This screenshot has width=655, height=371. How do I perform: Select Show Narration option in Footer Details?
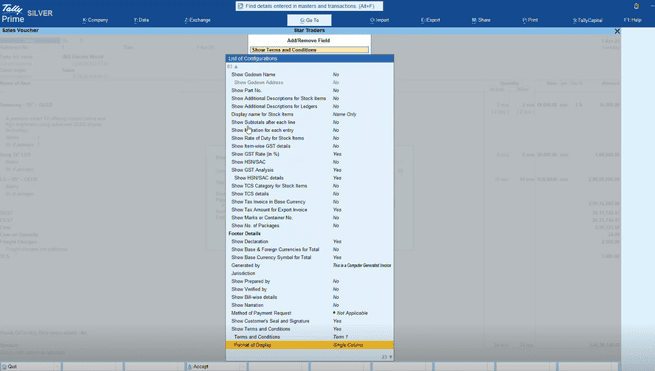click(310, 305)
